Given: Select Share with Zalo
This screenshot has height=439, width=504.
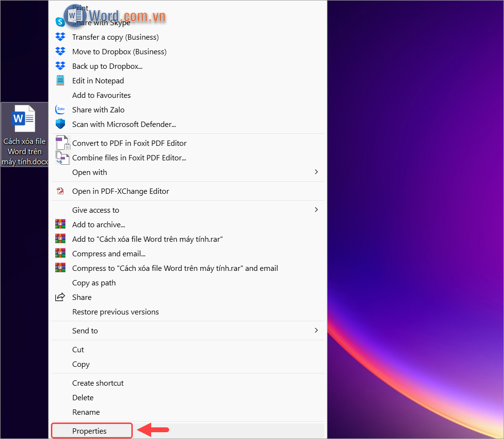Looking at the screenshot, I should 188,110.
